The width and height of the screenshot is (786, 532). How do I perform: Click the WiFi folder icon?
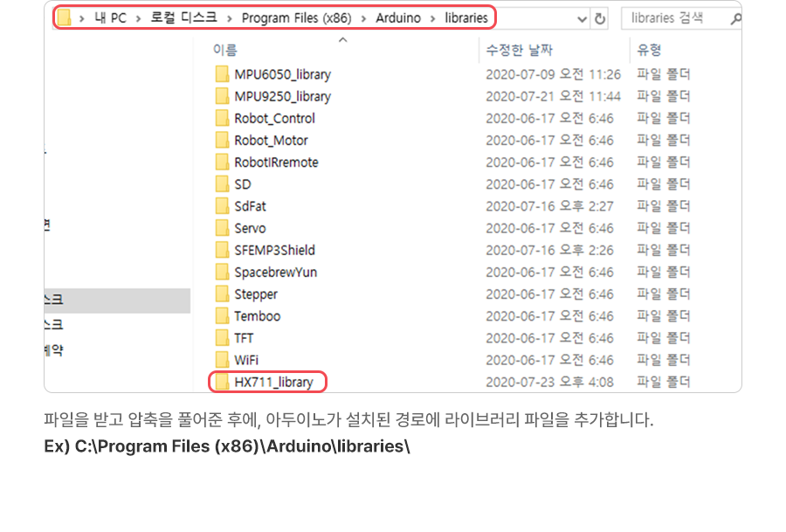[222, 360]
